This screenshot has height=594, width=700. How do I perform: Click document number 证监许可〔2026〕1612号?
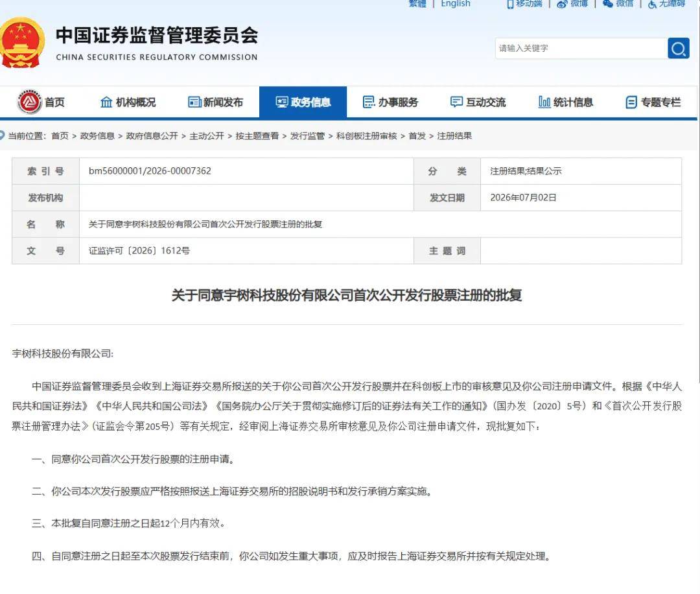[139, 250]
